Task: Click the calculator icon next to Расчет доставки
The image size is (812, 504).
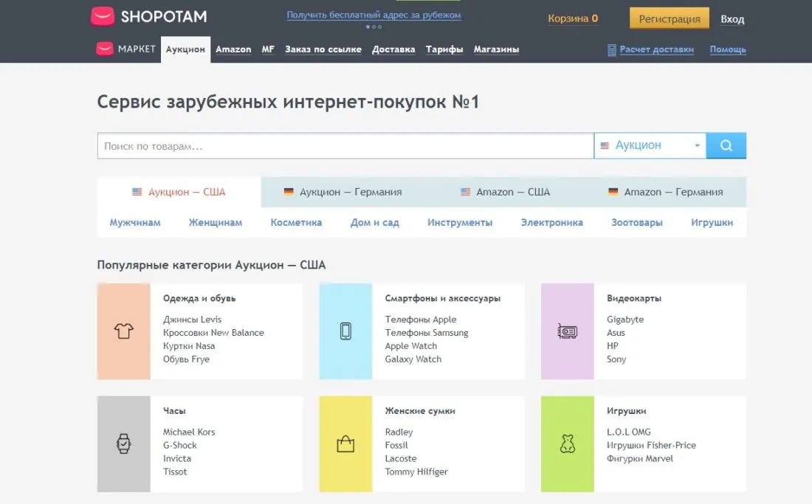Action: click(610, 49)
